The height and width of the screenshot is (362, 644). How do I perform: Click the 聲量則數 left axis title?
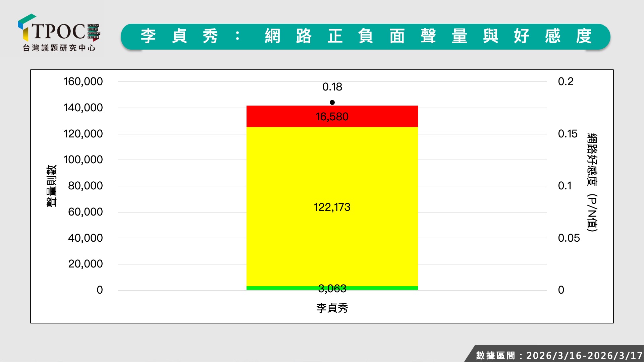(x=51, y=186)
